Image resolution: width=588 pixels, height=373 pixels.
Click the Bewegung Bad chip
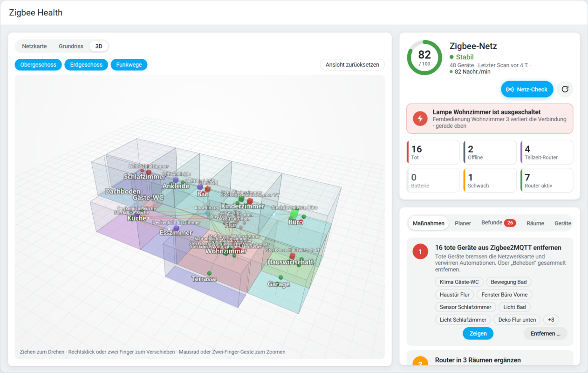coord(509,282)
